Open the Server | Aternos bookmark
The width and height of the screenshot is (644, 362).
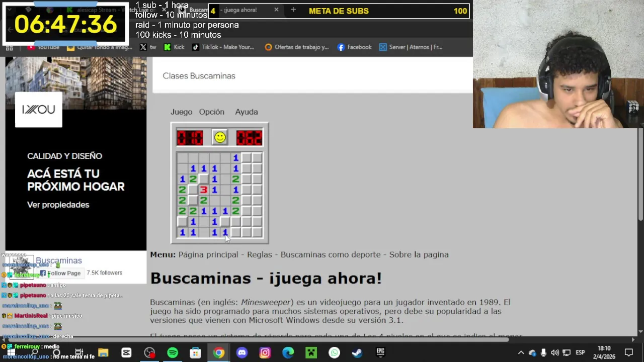point(411,47)
